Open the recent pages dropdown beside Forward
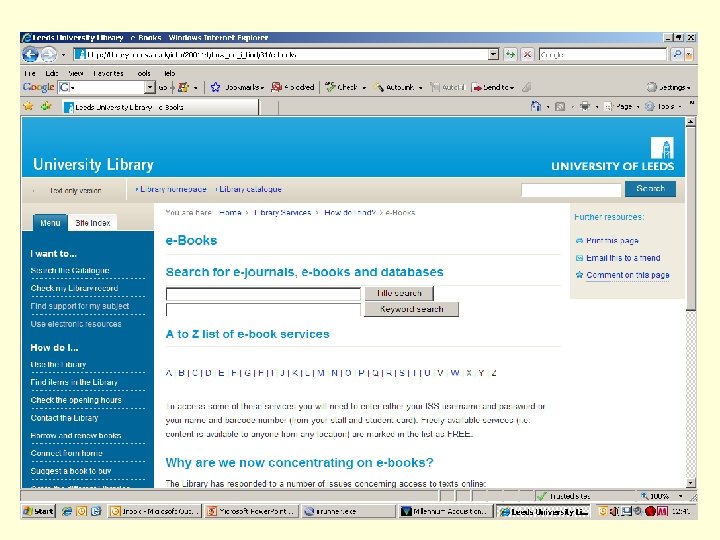Image resolution: width=720 pixels, height=540 pixels. pos(63,55)
